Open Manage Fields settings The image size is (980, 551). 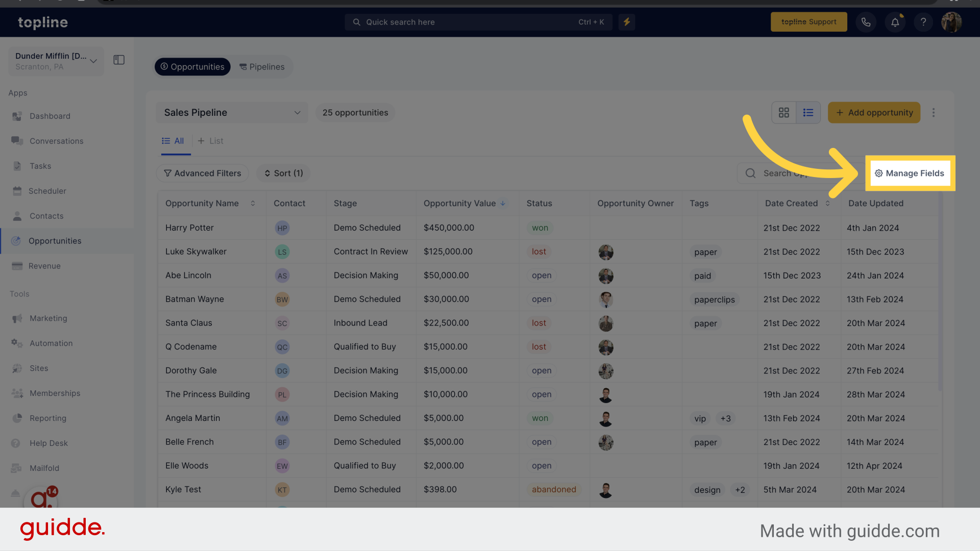click(x=910, y=173)
